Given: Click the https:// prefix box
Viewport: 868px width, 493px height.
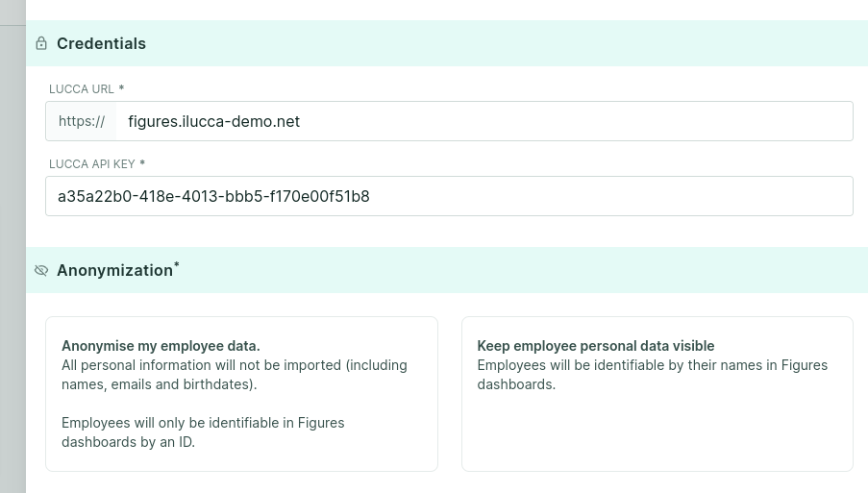Looking at the screenshot, I should pos(82,121).
